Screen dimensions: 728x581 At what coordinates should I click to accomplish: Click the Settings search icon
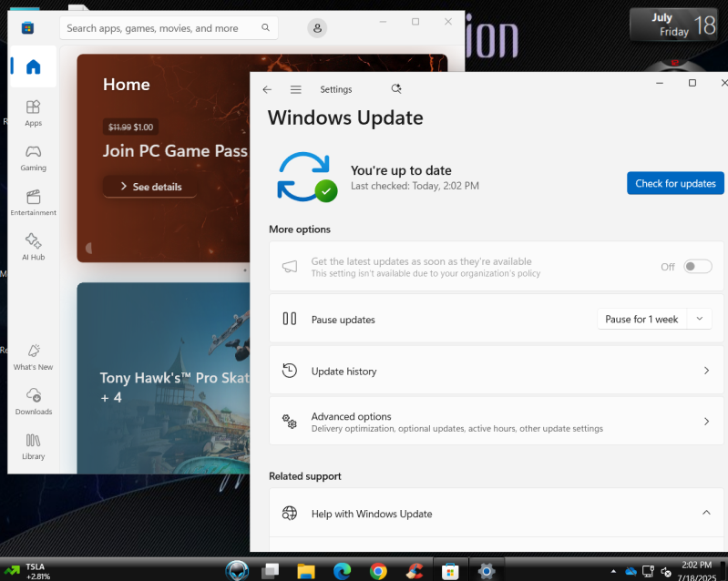(x=396, y=89)
